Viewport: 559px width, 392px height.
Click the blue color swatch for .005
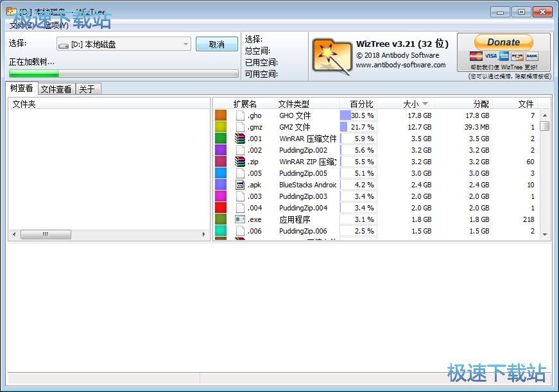221,173
